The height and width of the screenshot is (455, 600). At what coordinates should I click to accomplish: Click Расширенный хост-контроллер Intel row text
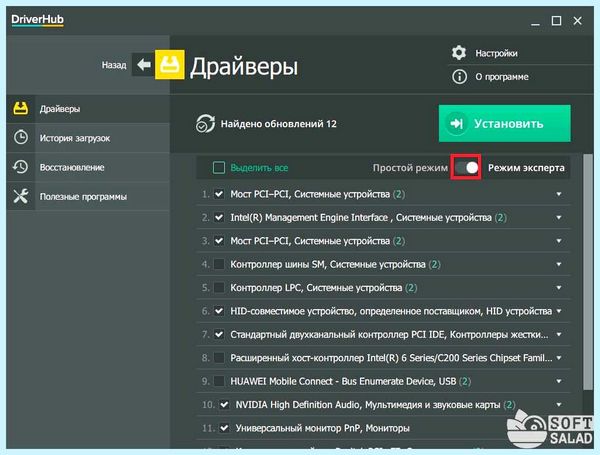(x=391, y=358)
